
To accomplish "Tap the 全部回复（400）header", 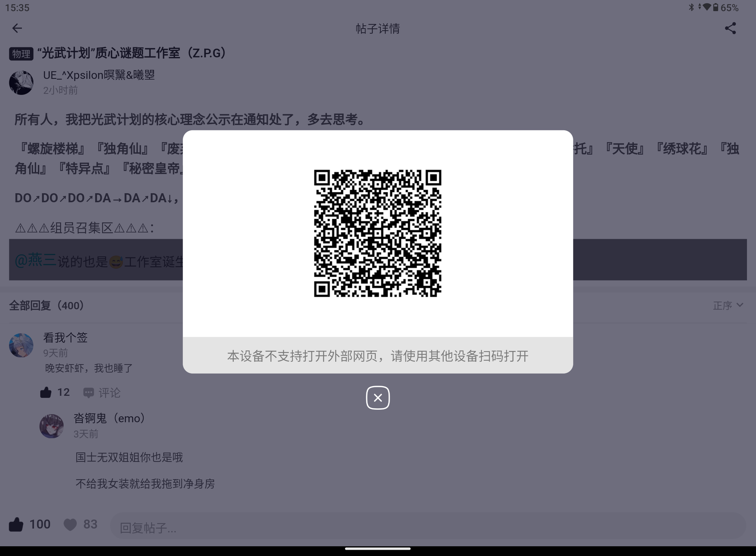I will [x=47, y=305].
